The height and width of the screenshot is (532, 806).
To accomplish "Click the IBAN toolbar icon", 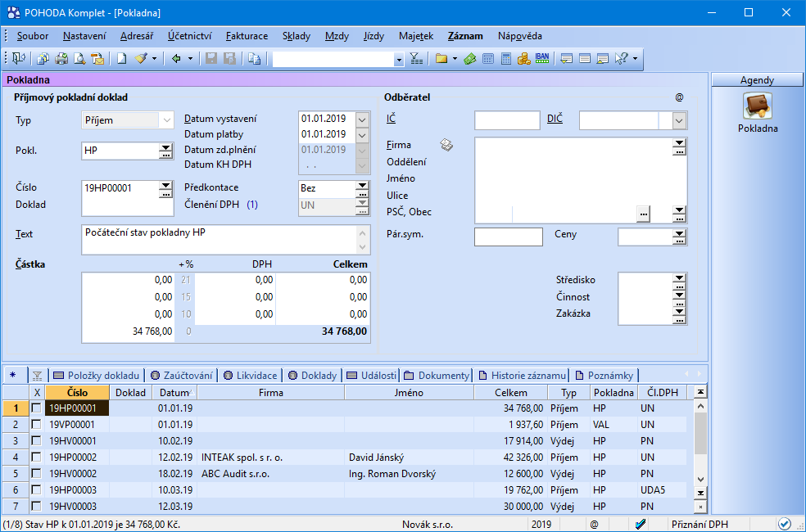I will coord(541,59).
